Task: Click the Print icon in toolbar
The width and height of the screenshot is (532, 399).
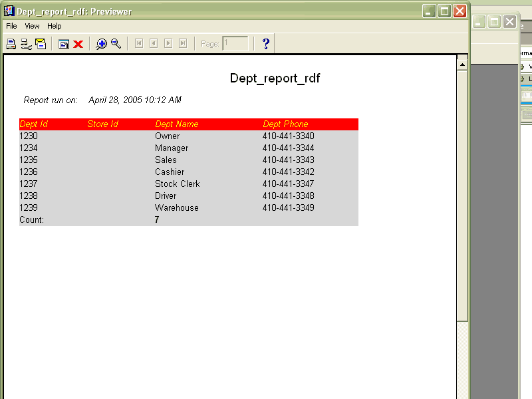Action: [x=11, y=44]
